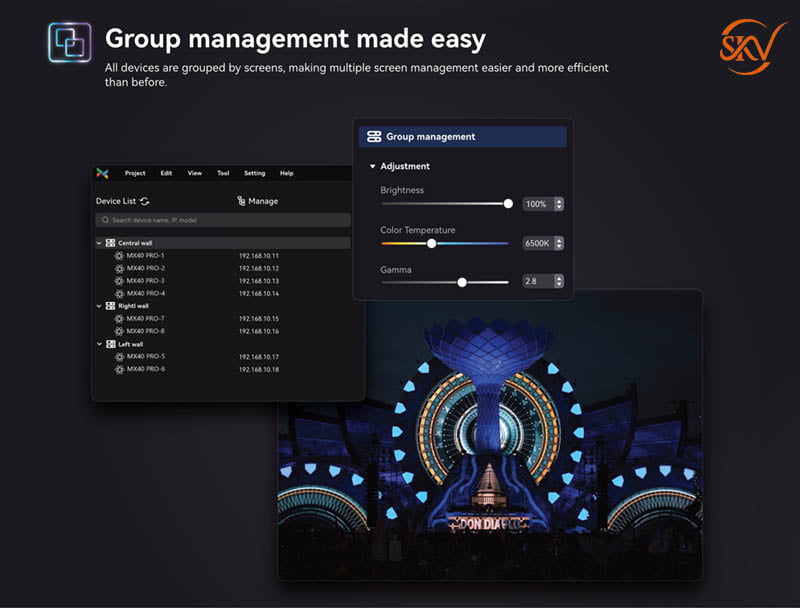Click the Left wall screen group icon
The width and height of the screenshot is (800, 608).
[110, 344]
